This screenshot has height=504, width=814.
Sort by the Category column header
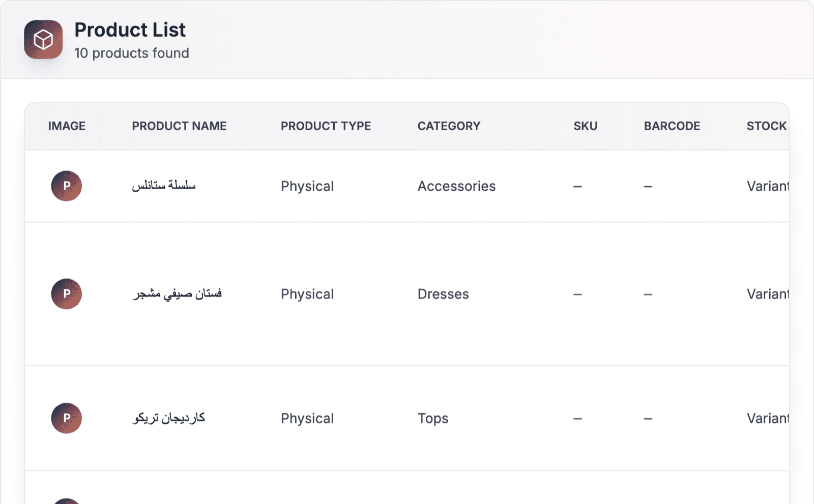point(449,126)
